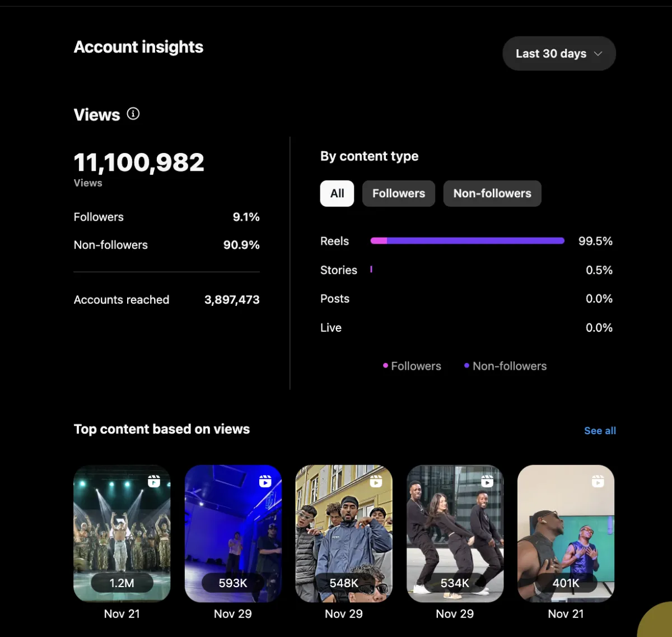This screenshot has height=637, width=672.
Task: Click the Accounts reached value 3,897,473
Action: coord(232,300)
